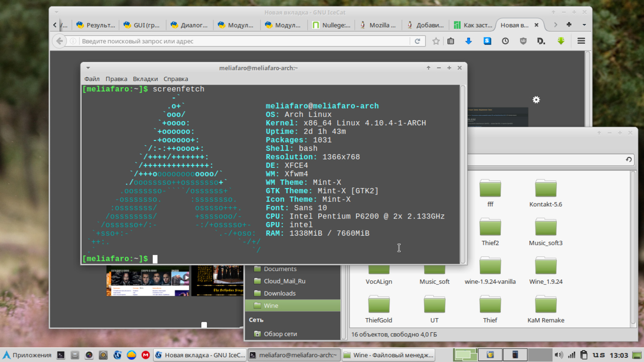Switch to the Результ... tab

(96, 25)
